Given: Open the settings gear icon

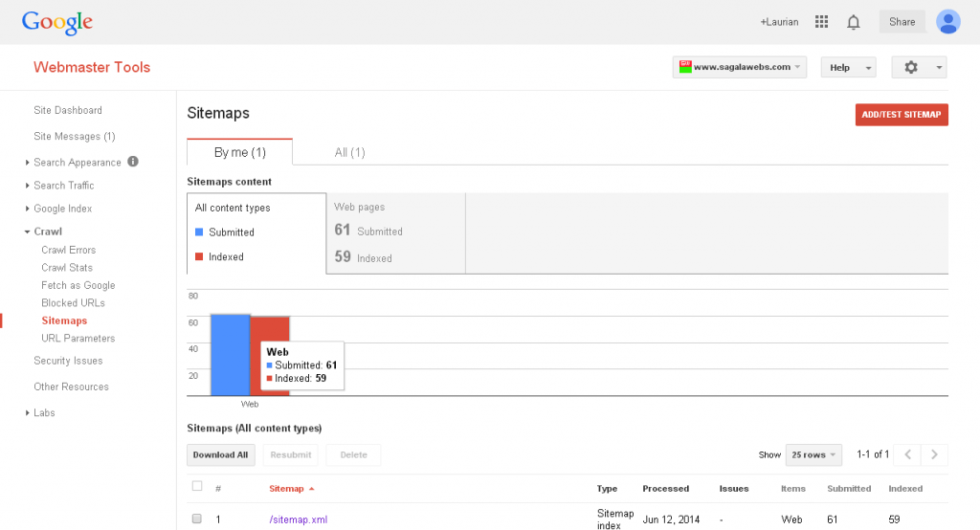Looking at the screenshot, I should 911,67.
